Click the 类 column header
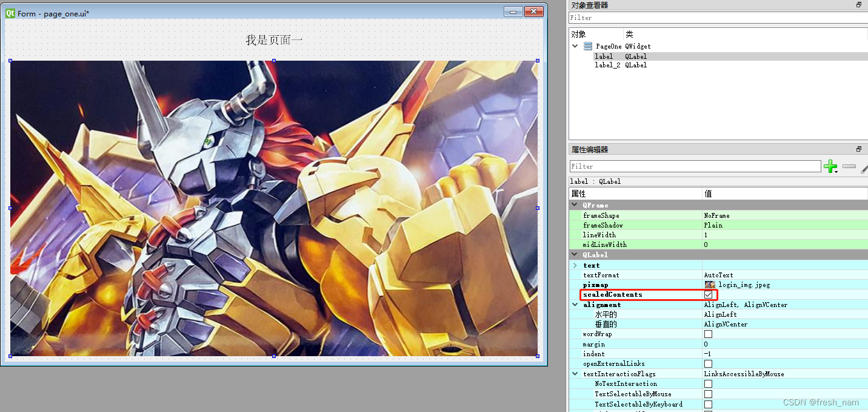Image resolution: width=868 pixels, height=412 pixels. (x=746, y=35)
